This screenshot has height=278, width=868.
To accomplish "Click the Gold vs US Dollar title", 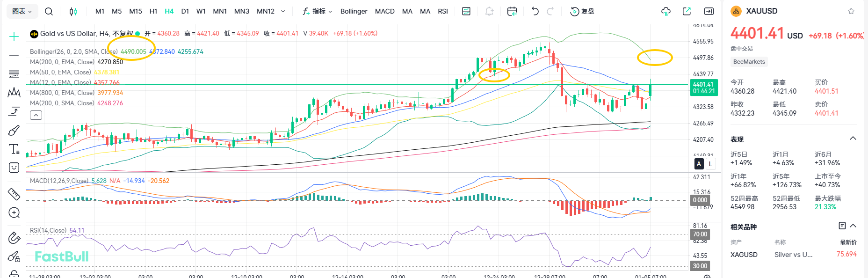I will pyautogui.click(x=68, y=33).
